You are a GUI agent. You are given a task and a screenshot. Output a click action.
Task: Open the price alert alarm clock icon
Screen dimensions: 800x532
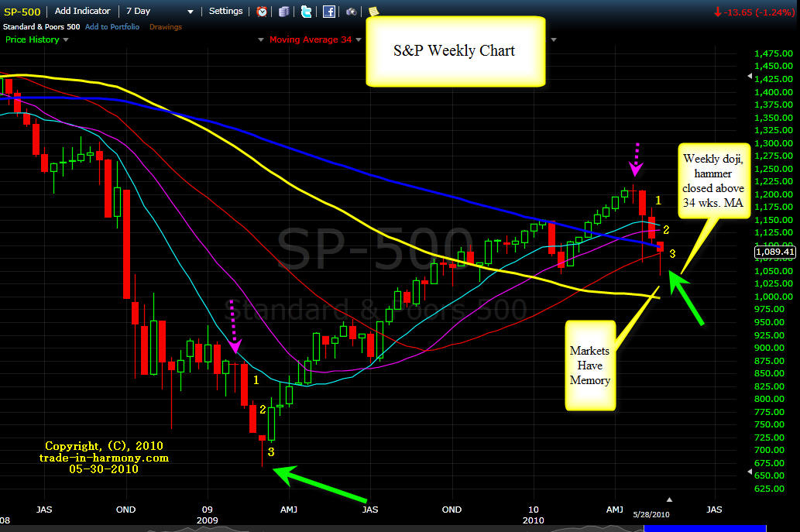(x=262, y=11)
